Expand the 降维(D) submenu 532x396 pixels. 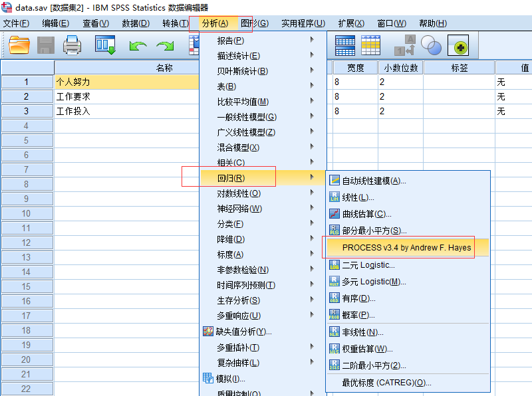(263, 239)
